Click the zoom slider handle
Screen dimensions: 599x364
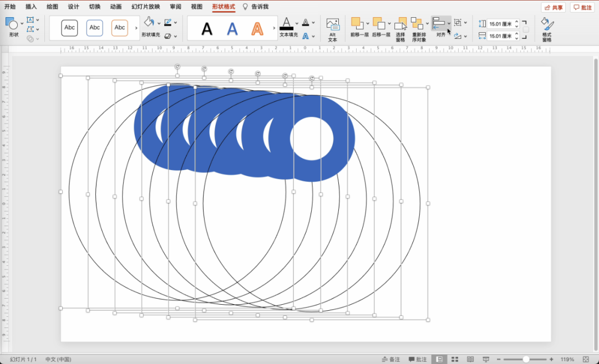coord(526,359)
